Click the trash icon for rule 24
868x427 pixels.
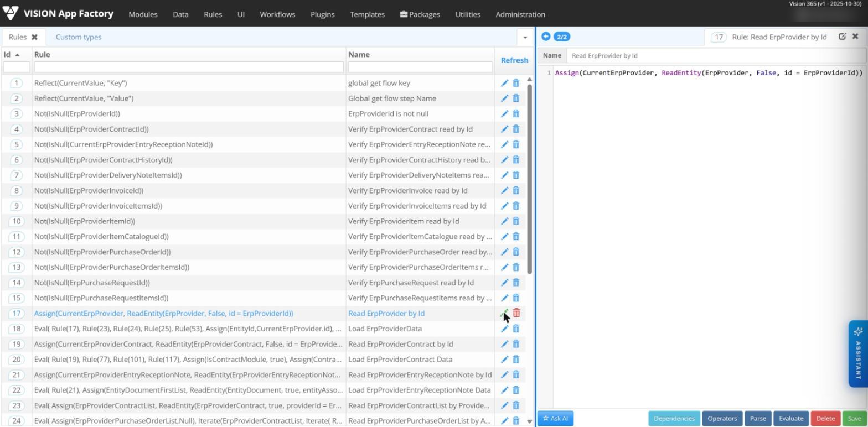click(x=516, y=420)
